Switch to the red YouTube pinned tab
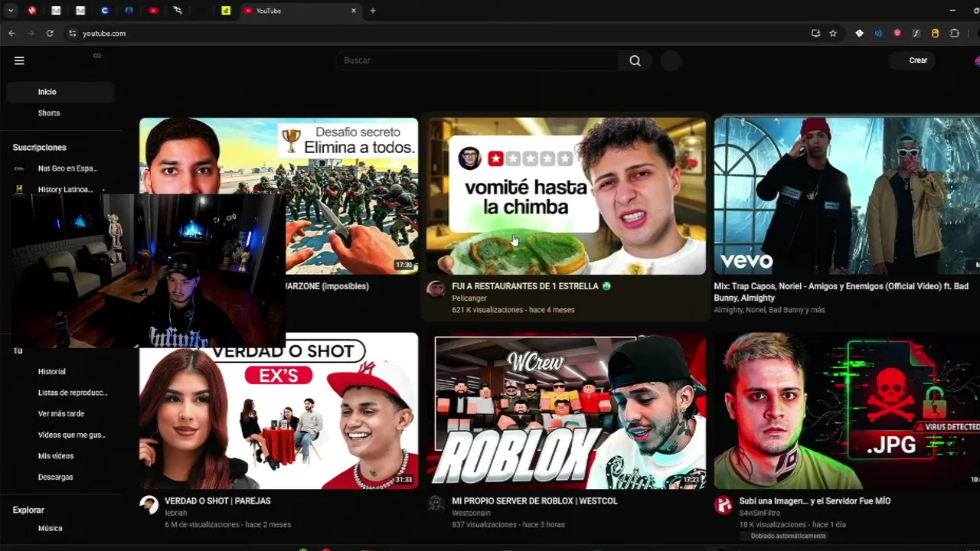 tap(153, 11)
